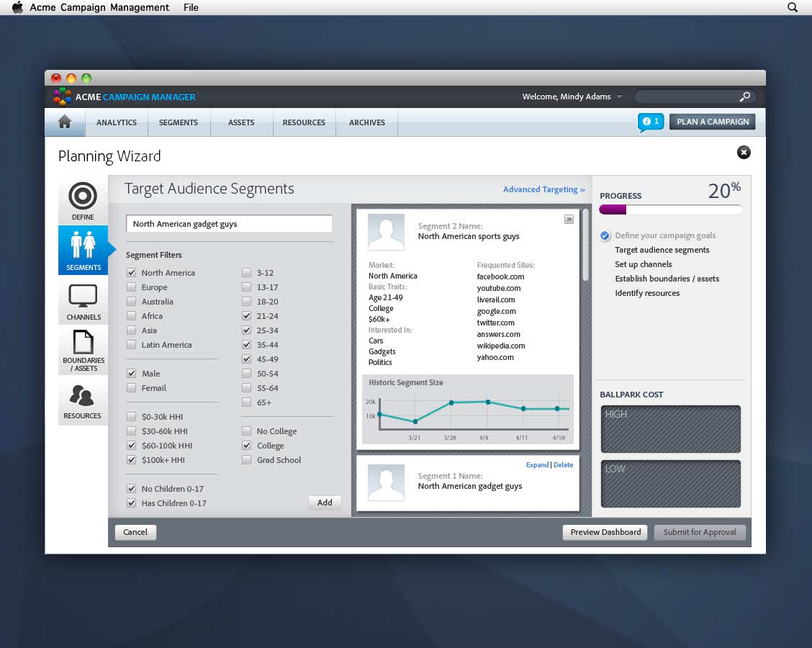This screenshot has height=648, width=812.
Task: Click Segment 2 avatar thumbnail
Action: point(386,232)
